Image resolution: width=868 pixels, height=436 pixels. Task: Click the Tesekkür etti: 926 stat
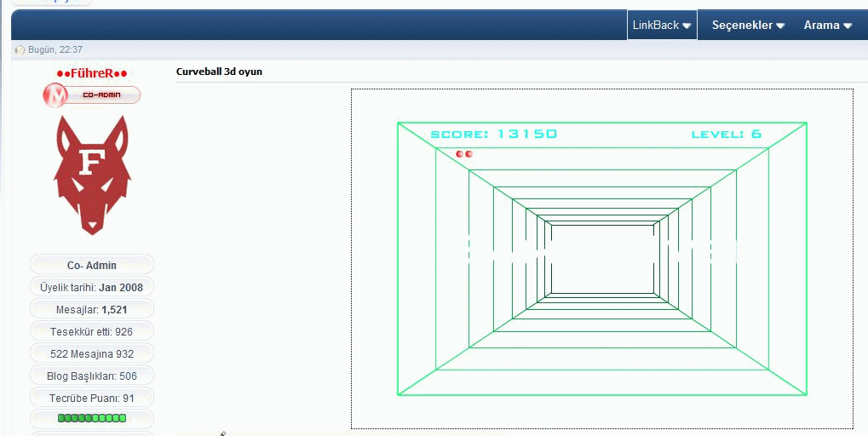(91, 332)
